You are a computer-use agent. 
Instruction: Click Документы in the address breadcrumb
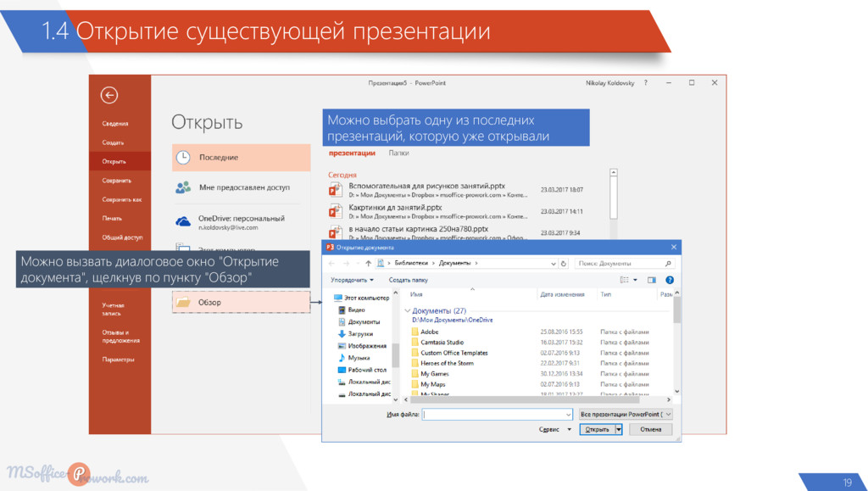click(x=454, y=263)
